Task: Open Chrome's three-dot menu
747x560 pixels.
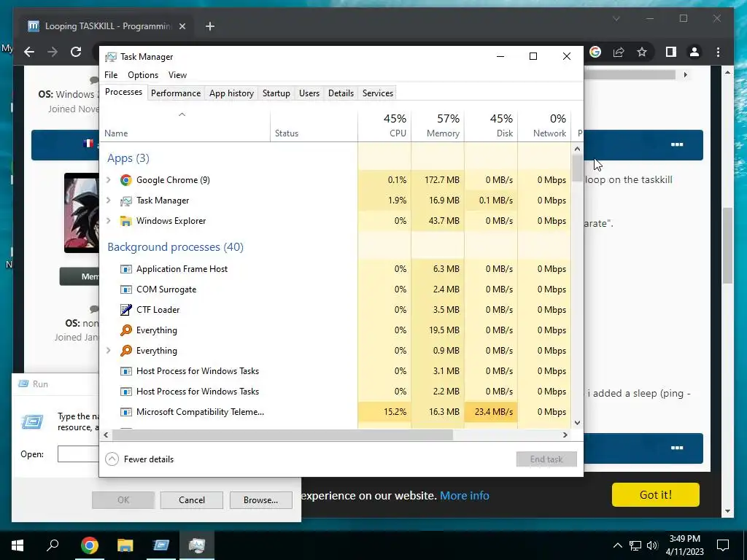Action: click(718, 52)
